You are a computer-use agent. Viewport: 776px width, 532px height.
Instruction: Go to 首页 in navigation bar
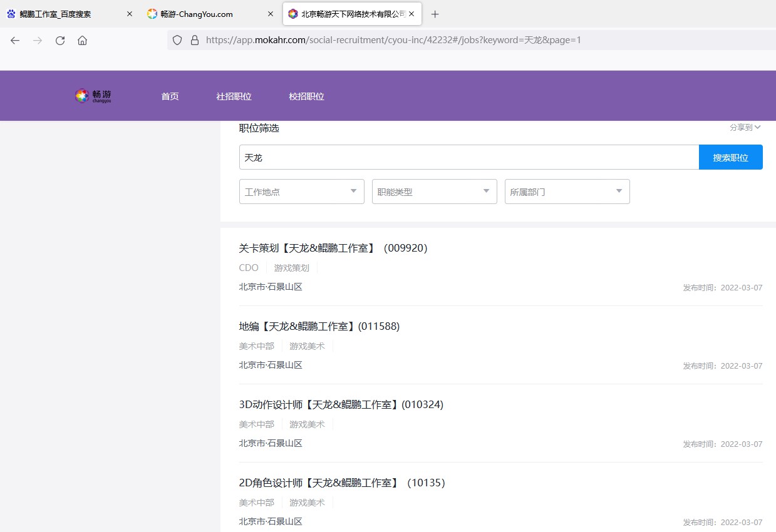tap(170, 96)
